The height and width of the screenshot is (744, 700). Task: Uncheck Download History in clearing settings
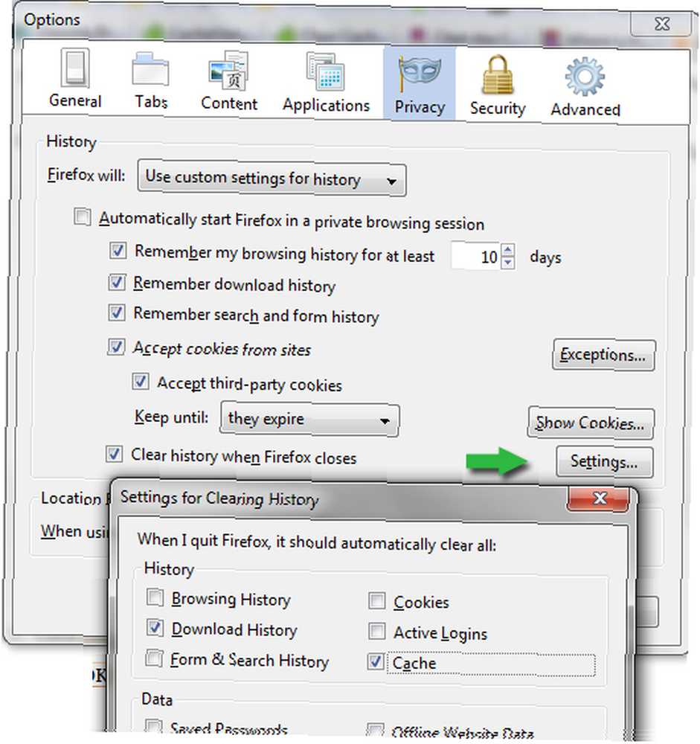155,628
